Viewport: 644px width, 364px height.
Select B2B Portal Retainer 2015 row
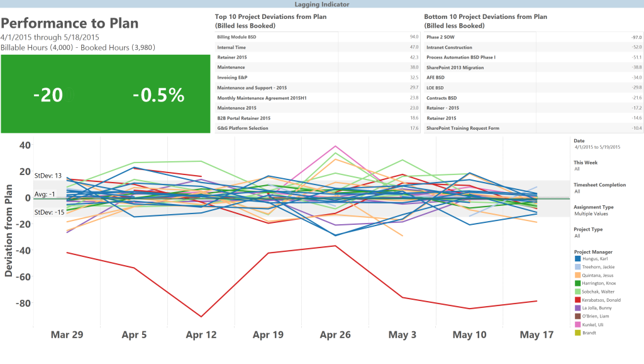318,118
